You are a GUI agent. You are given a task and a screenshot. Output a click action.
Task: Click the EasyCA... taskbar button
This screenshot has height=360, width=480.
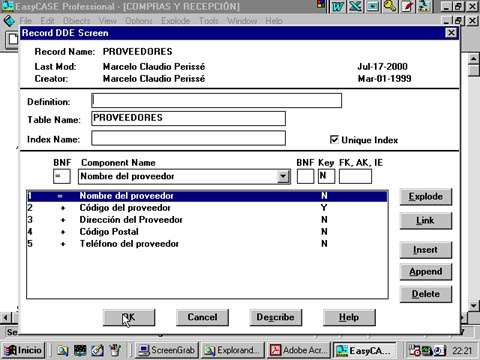click(x=365, y=351)
